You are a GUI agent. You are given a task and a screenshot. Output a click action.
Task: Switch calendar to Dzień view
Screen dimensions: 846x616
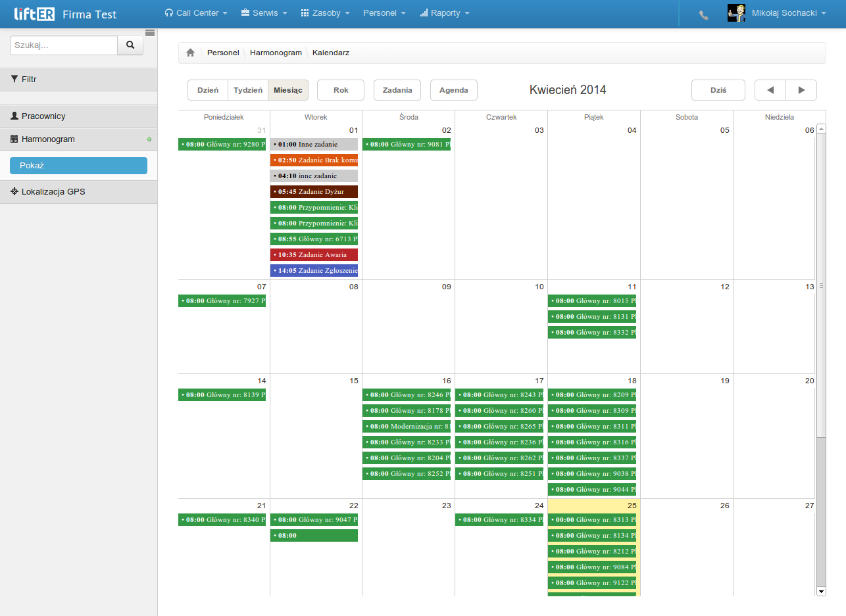pos(208,90)
